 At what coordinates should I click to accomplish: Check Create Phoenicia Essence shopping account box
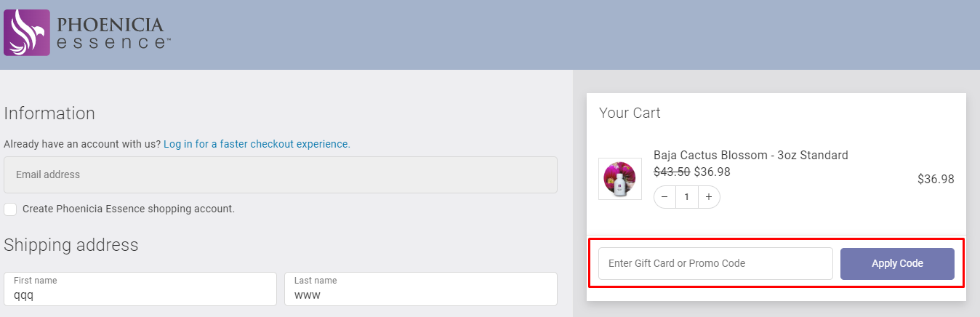[10, 209]
